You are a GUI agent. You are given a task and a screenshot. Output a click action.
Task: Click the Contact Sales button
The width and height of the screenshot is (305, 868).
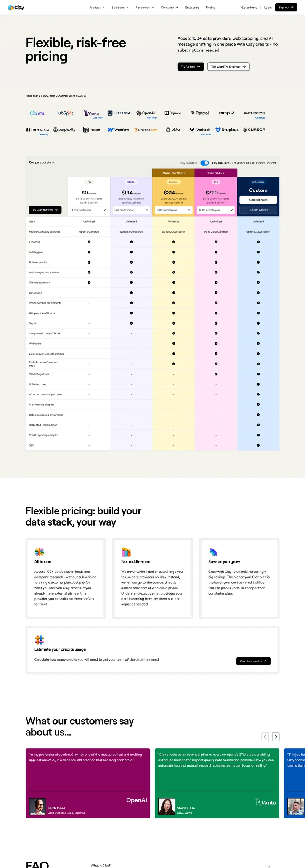coord(258,200)
